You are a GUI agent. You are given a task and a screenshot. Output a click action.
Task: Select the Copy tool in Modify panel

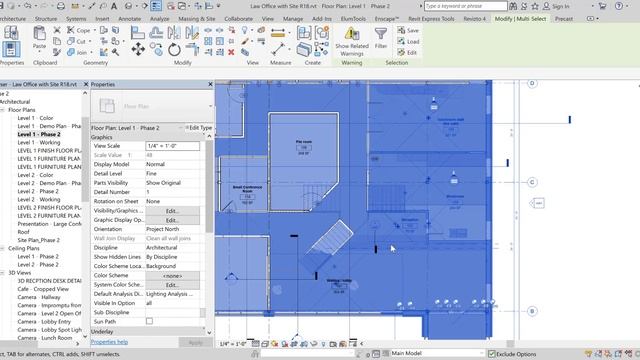[156, 50]
